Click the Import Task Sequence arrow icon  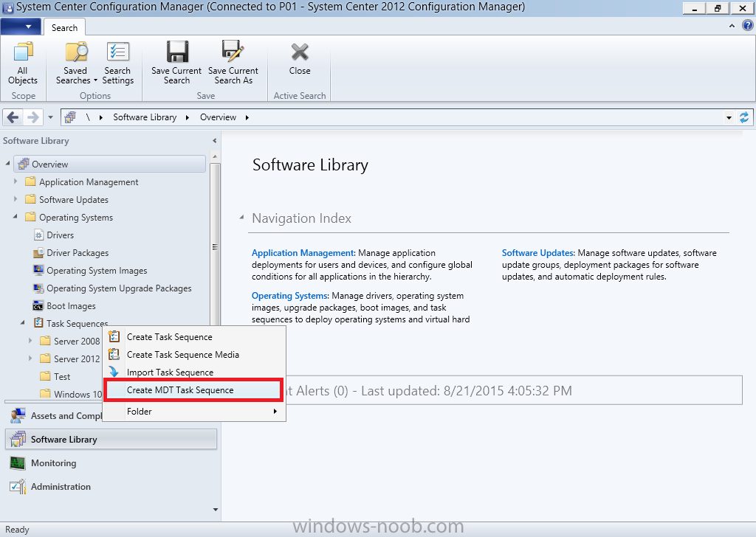(114, 372)
